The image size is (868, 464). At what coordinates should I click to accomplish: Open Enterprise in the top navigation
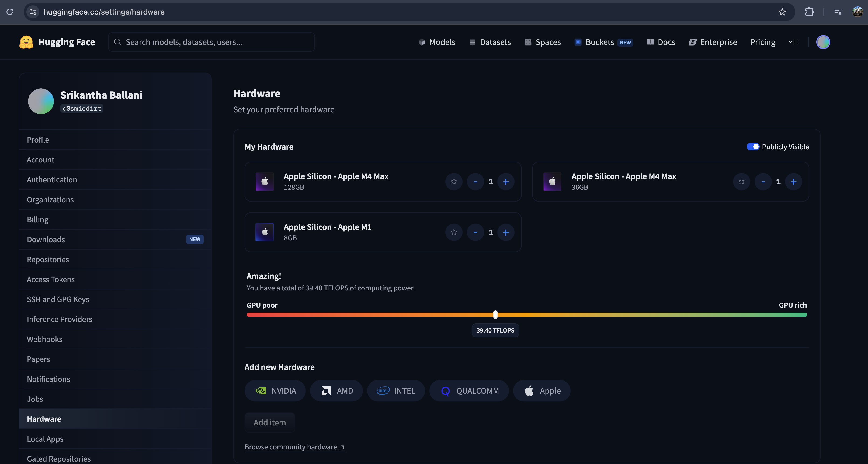pos(713,42)
